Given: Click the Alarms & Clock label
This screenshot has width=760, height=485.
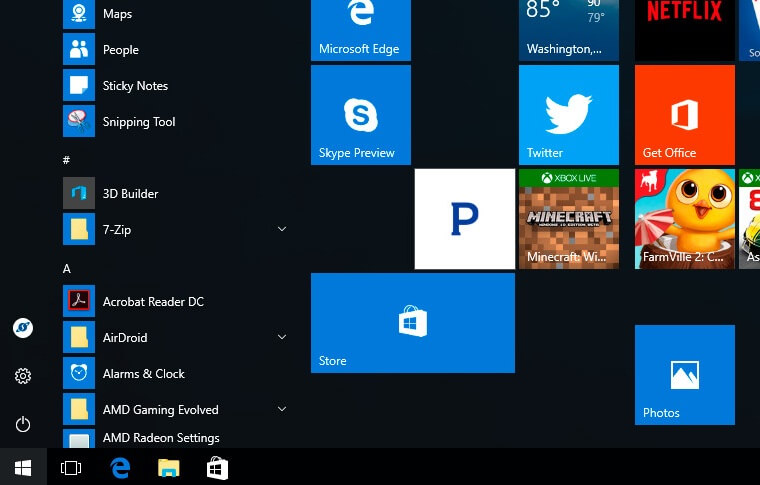Looking at the screenshot, I should pos(143,374).
